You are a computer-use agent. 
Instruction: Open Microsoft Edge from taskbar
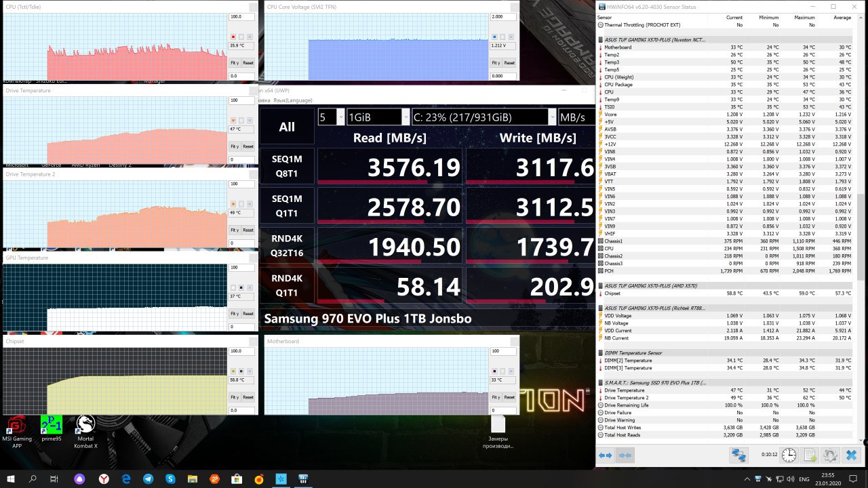[x=125, y=479]
